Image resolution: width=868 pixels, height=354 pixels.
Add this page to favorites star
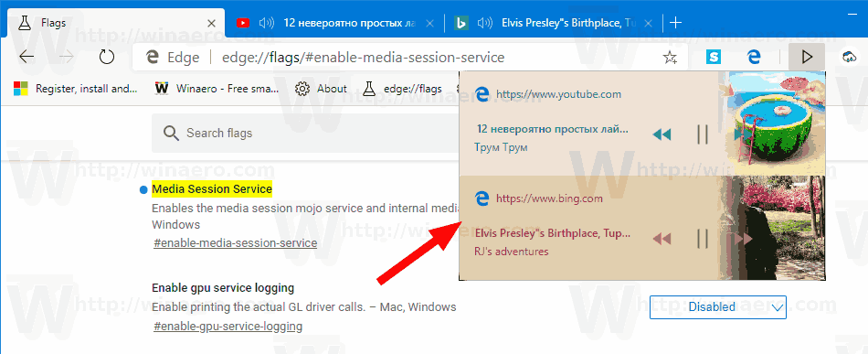tap(670, 57)
